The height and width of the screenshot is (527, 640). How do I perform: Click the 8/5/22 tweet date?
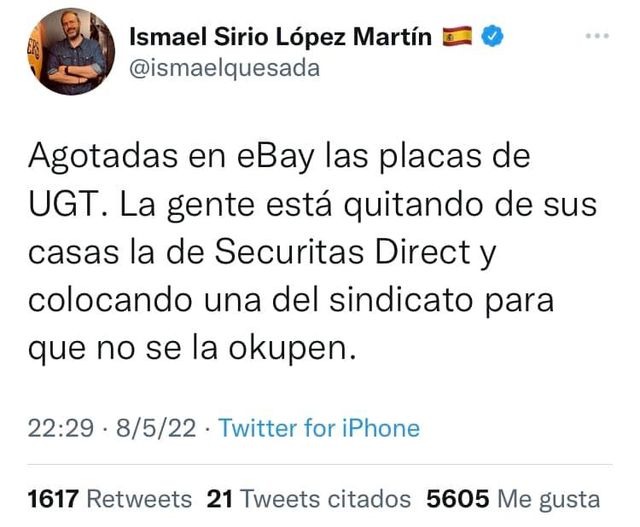[156, 429]
